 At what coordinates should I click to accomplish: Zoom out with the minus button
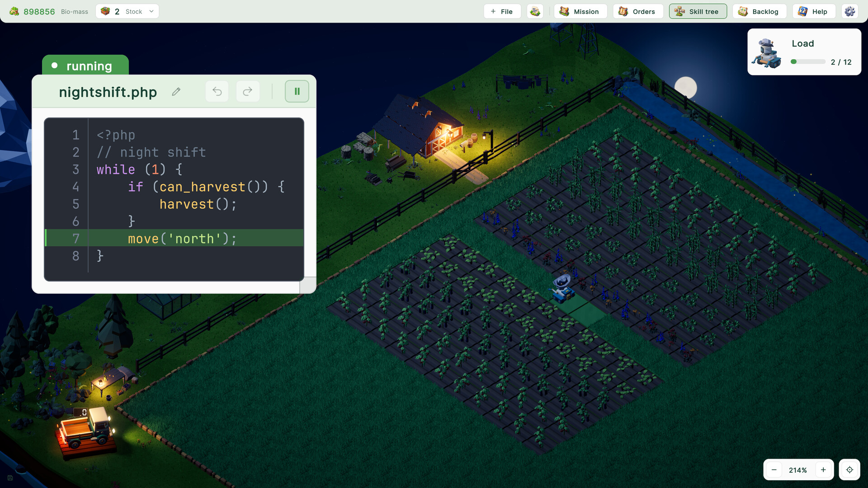(x=774, y=470)
